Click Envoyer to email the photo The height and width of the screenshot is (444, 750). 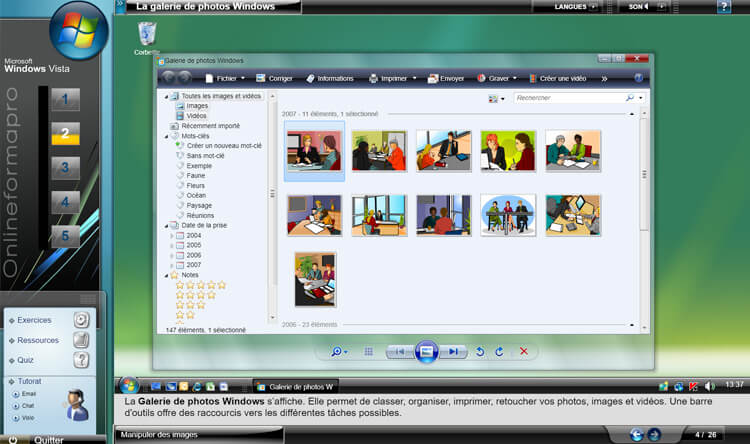[x=446, y=78]
